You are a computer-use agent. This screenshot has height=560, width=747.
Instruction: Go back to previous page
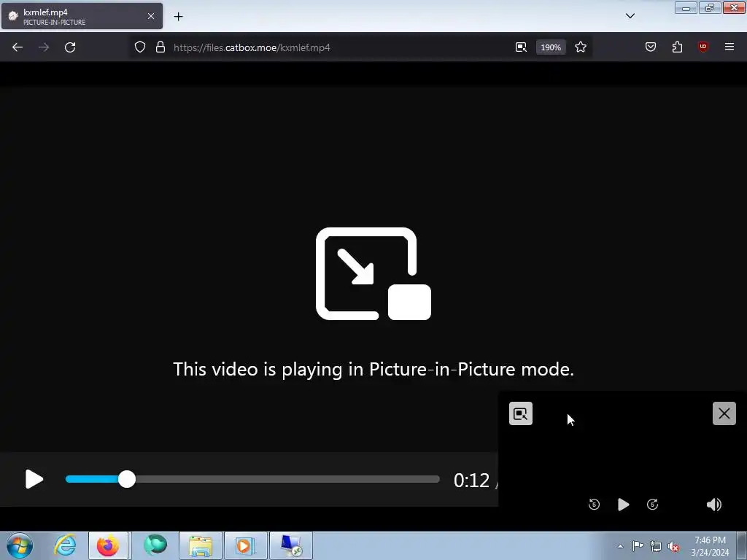click(18, 47)
